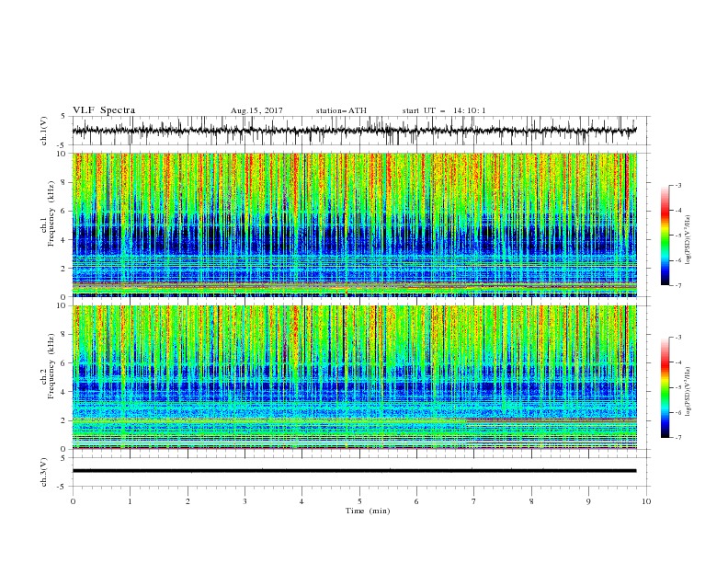
Task: Click the ch.2 "Frequency (kHz)" axis label
Action: tap(51, 365)
